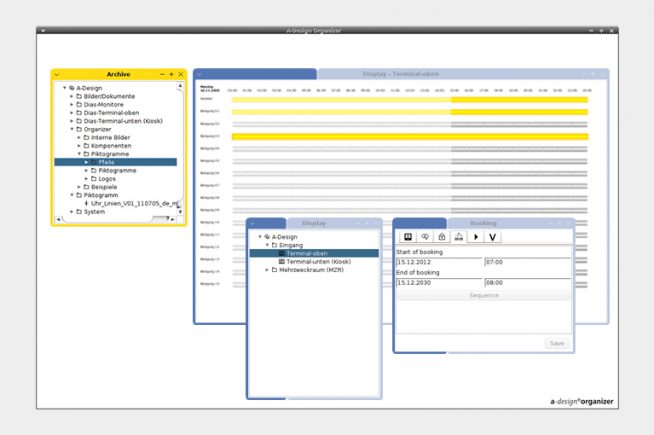Select the display screen icon in Booking toolbar

(x=408, y=237)
